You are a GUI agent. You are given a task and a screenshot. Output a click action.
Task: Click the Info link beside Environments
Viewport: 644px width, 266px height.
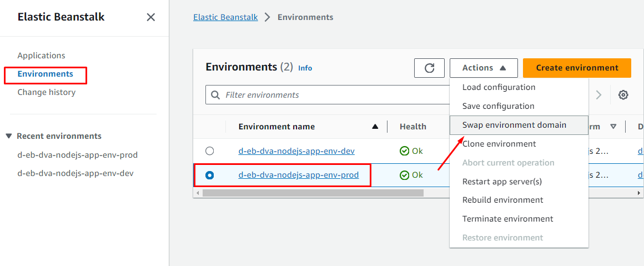[x=305, y=68]
